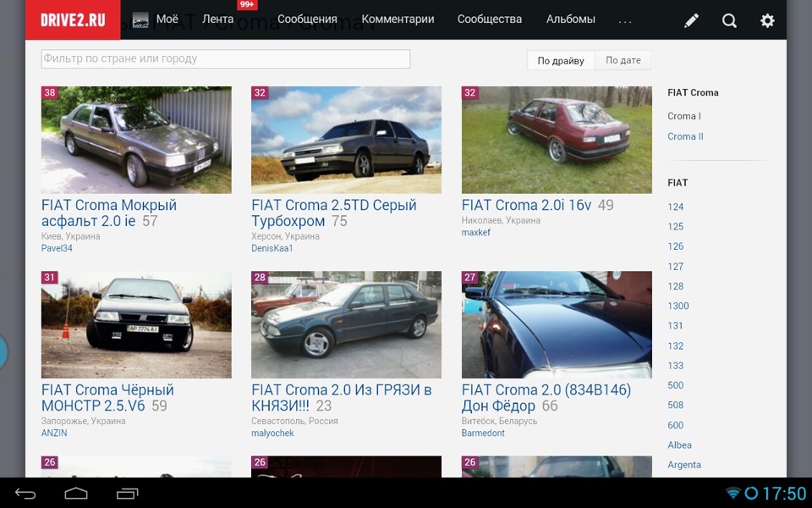Open the red Croma 2.0i 16v photo
The image size is (812, 508).
point(557,140)
